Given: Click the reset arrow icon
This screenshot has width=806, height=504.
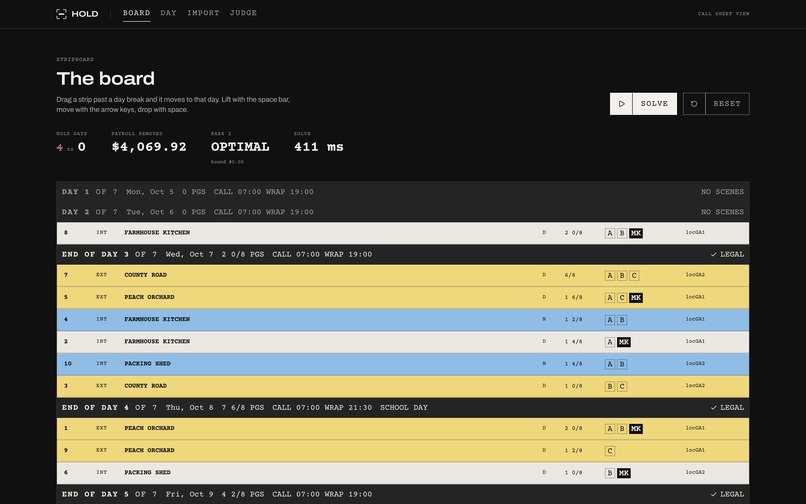Looking at the screenshot, I should click(694, 104).
